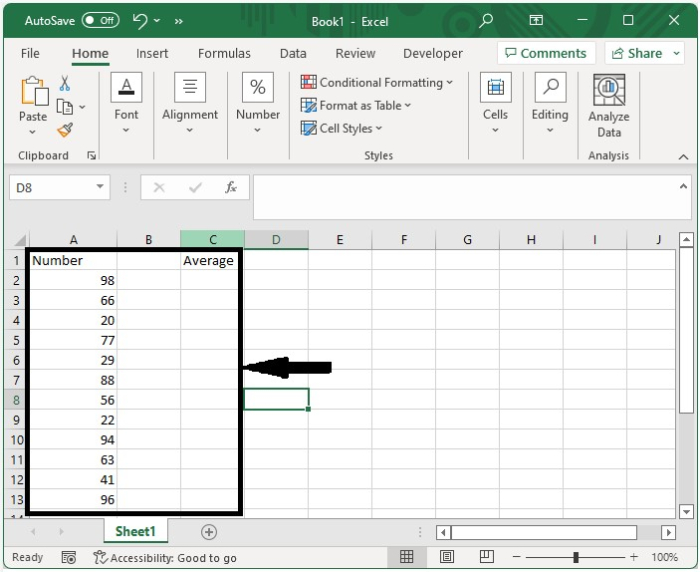This screenshot has height=572, width=700.
Task: Open the File tab
Action: [x=30, y=54]
